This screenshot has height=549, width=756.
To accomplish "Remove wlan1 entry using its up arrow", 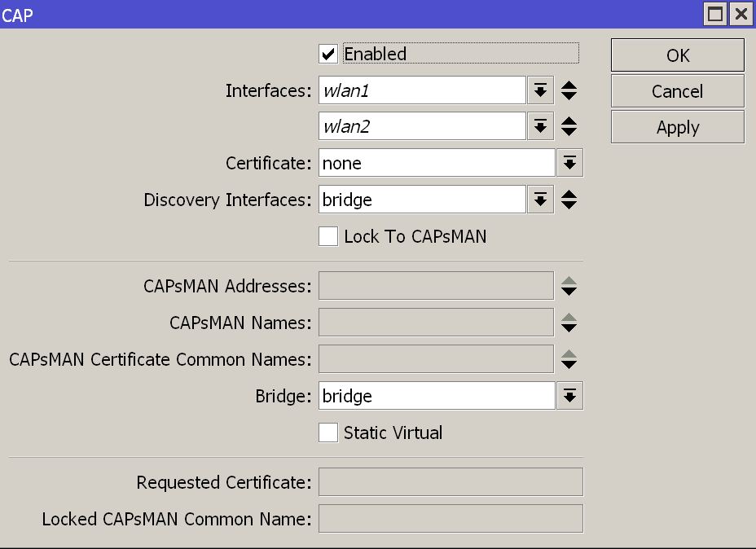I will [569, 85].
